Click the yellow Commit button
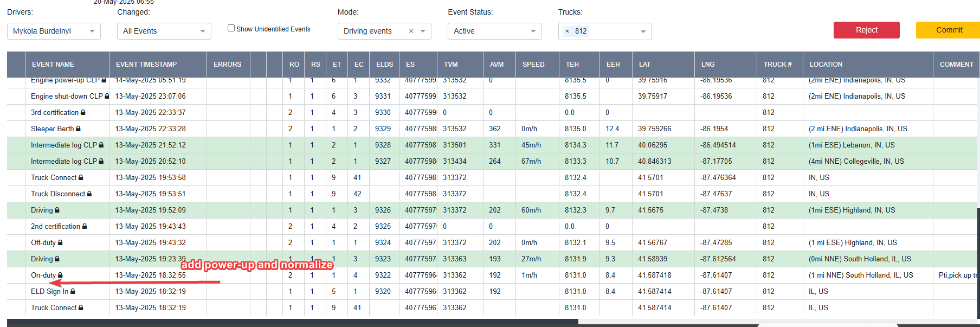This screenshot has width=980, height=327. coord(949,30)
